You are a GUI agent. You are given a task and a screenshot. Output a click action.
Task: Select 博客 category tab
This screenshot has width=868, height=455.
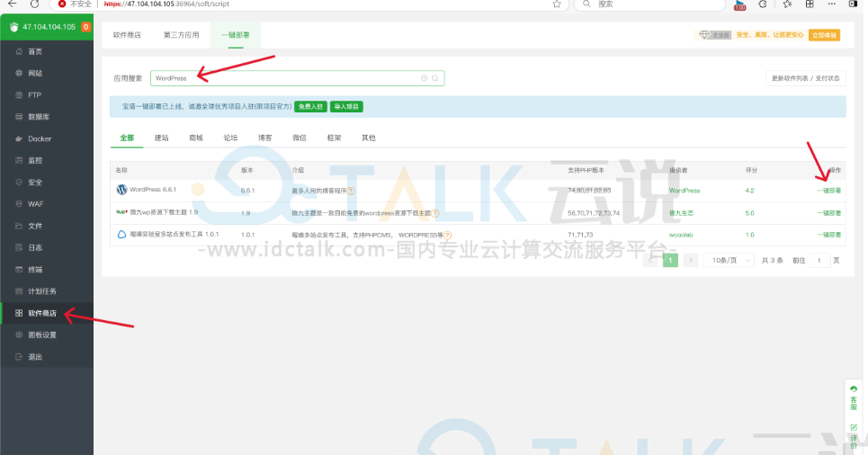[264, 138]
